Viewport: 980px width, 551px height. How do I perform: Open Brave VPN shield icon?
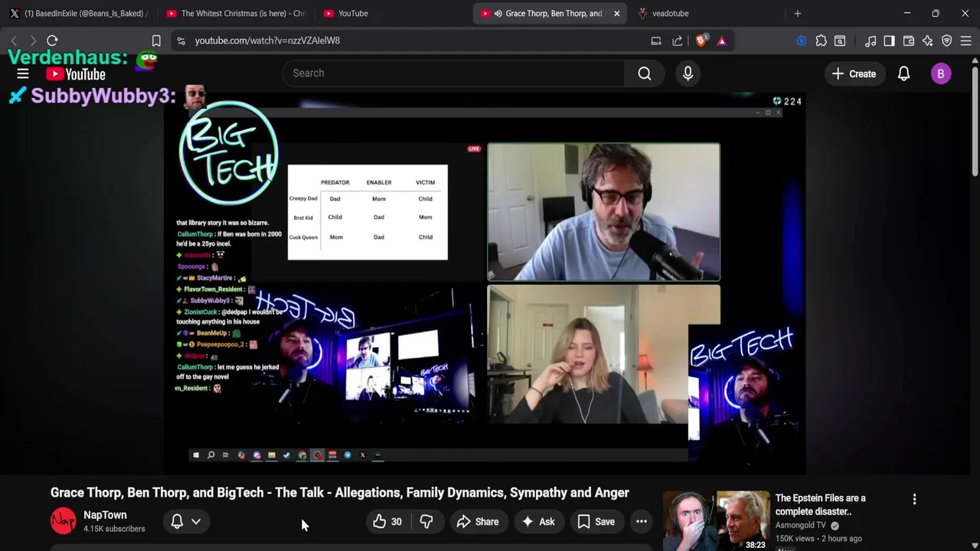click(x=947, y=41)
